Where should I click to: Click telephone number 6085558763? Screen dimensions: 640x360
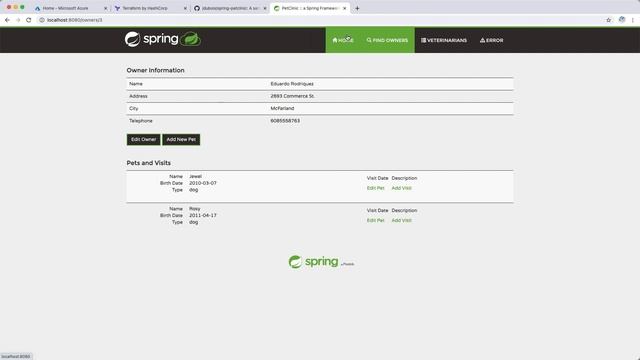click(x=285, y=121)
